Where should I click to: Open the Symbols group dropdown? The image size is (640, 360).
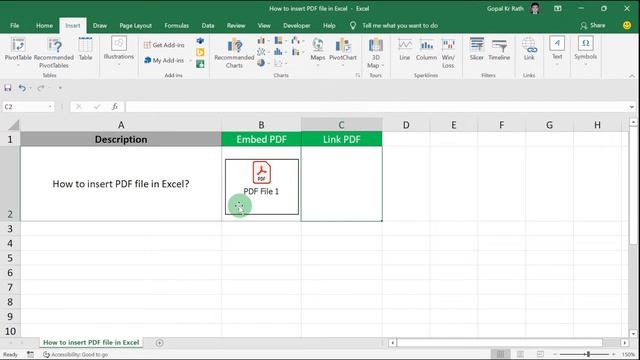pos(585,51)
